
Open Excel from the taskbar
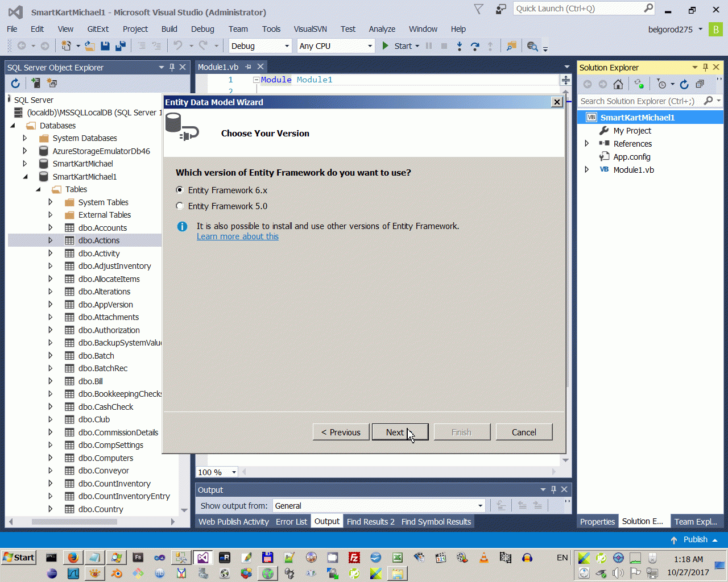[397, 558]
